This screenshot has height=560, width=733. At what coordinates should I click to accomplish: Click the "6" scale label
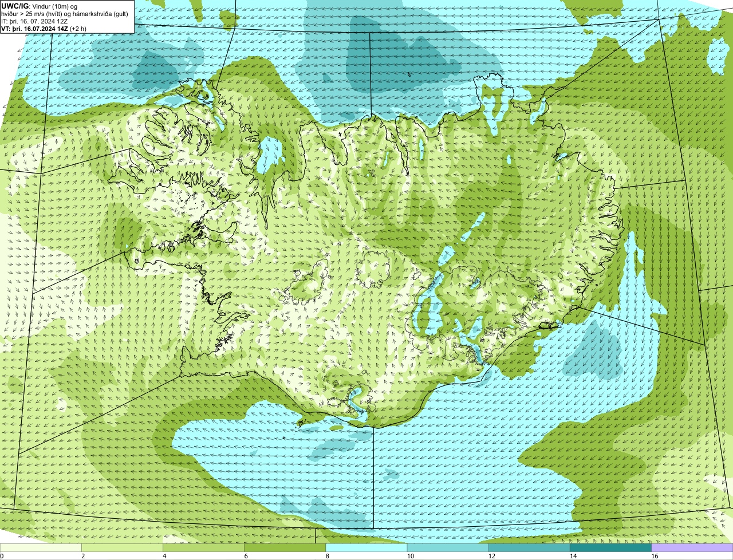coord(246,556)
